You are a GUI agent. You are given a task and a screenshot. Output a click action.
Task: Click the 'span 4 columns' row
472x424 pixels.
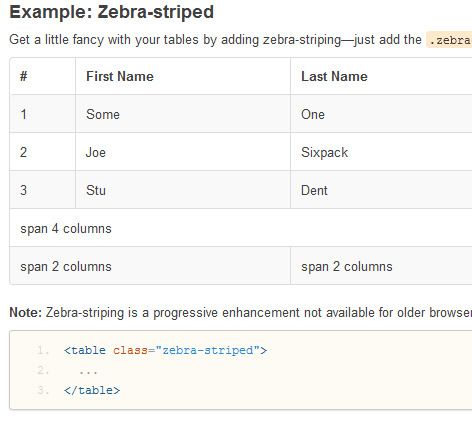tap(241, 228)
